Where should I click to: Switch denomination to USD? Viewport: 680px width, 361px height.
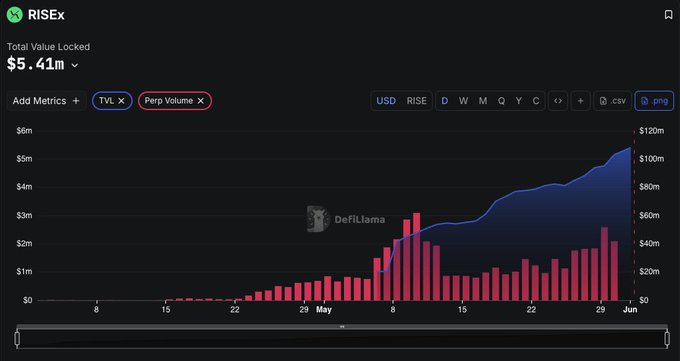point(386,101)
